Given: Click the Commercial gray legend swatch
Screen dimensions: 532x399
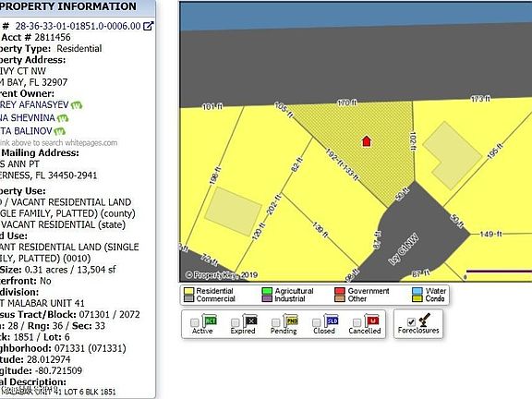Looking at the screenshot, I should click(x=188, y=299).
